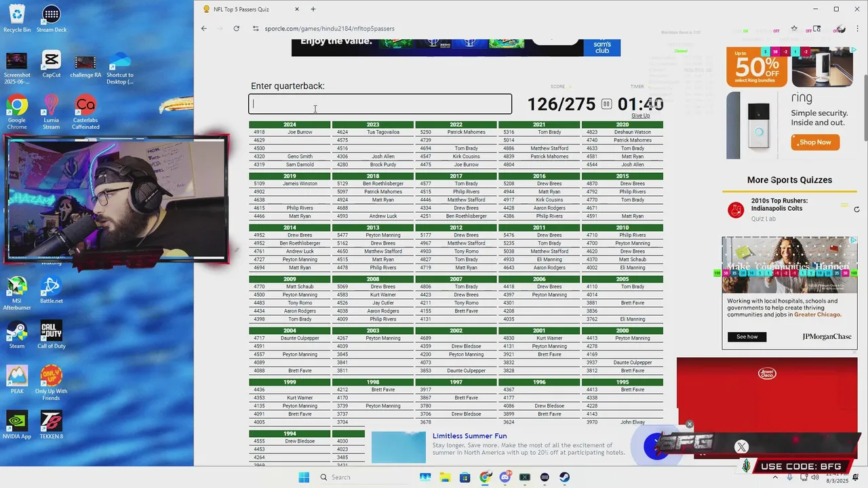Open the Stream Deck desktop shortcut
868x488 pixels.
pos(51,18)
